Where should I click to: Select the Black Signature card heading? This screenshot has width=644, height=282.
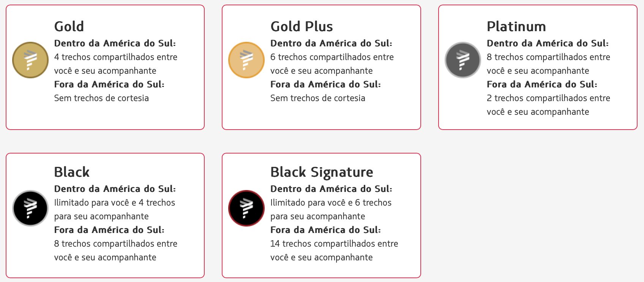[x=322, y=172]
